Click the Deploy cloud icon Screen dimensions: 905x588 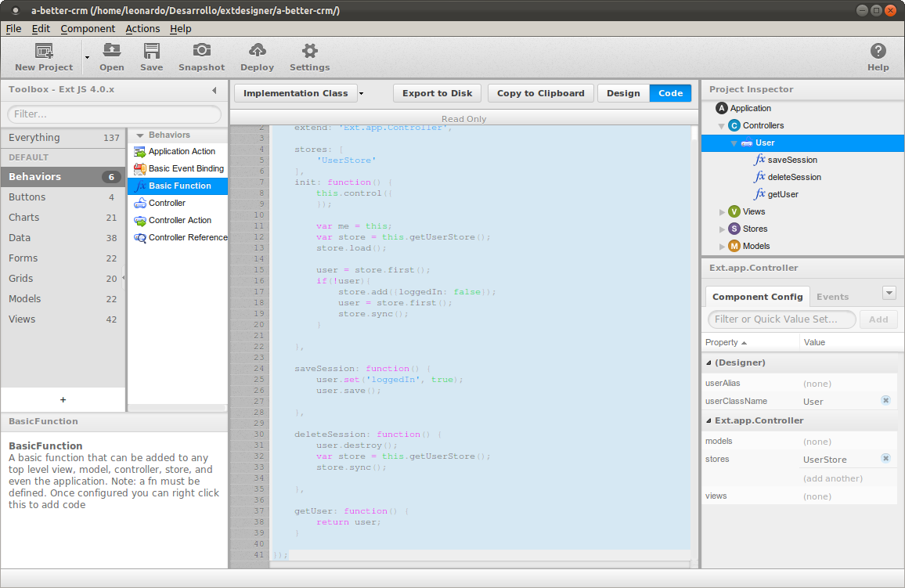258,50
